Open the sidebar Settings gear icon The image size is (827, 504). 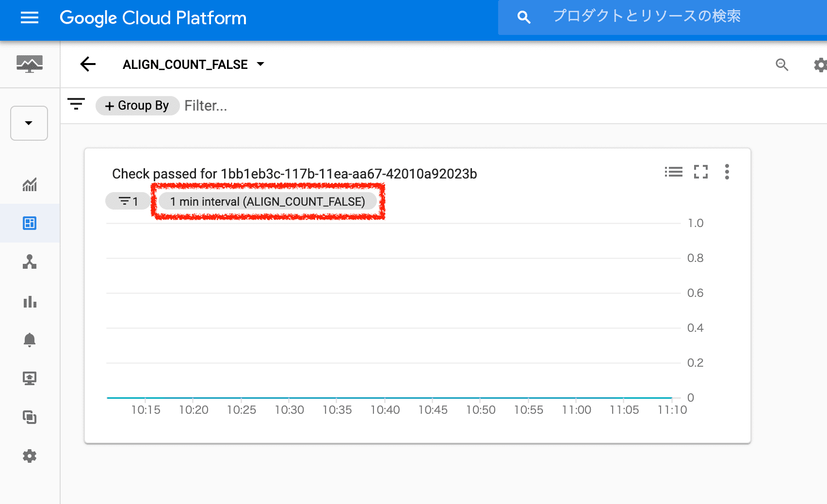(x=30, y=456)
